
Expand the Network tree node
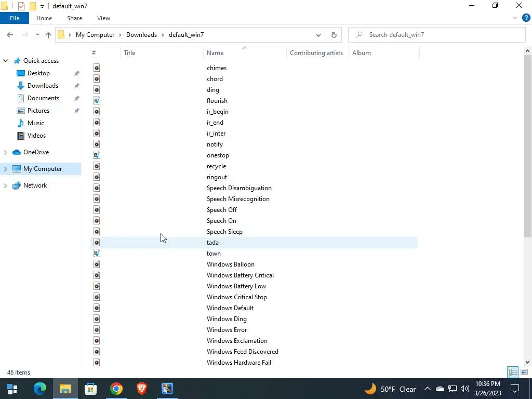point(5,185)
